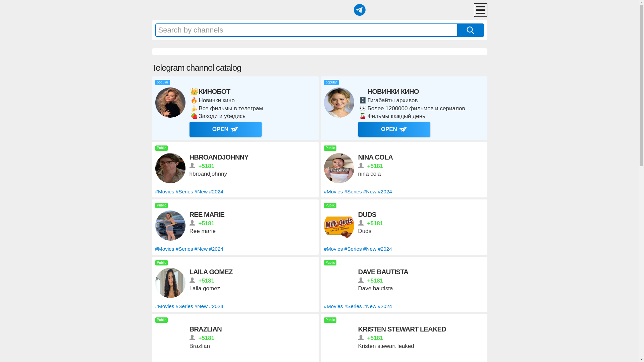This screenshot has width=644, height=362.
Task: Click the popular badge above КИНОБОТ
Action: click(163, 82)
